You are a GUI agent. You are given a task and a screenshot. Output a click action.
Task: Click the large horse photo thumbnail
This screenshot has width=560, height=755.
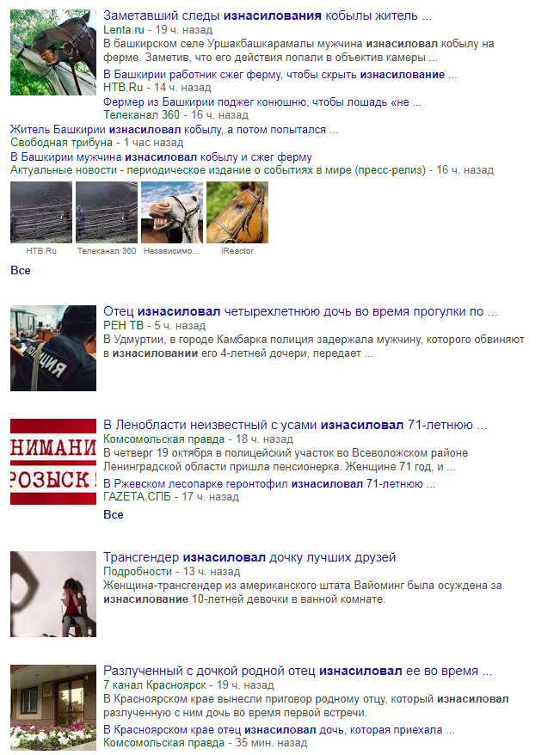(x=53, y=52)
